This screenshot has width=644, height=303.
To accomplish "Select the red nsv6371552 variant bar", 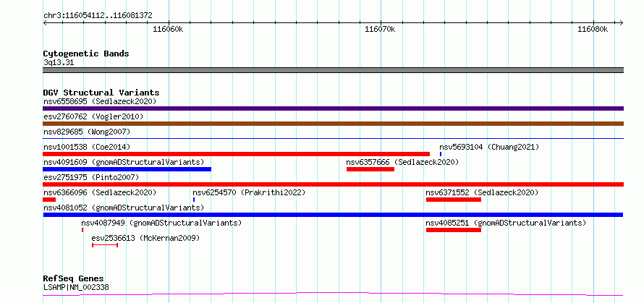I will tap(454, 200).
